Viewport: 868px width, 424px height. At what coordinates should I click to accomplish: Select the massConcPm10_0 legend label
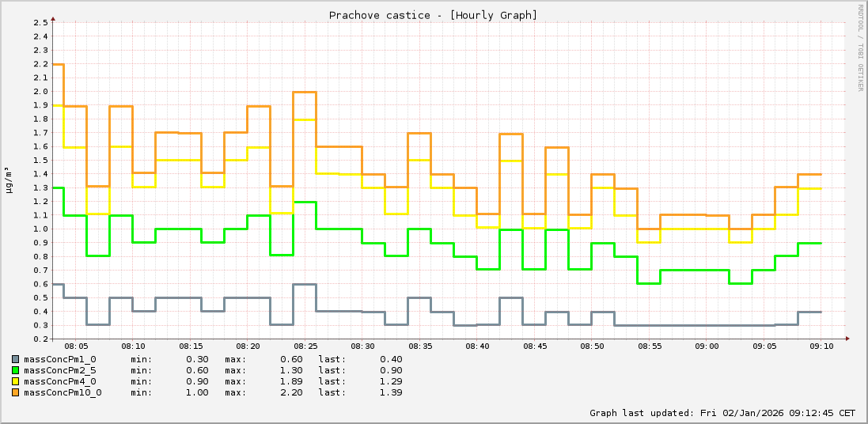tap(63, 392)
